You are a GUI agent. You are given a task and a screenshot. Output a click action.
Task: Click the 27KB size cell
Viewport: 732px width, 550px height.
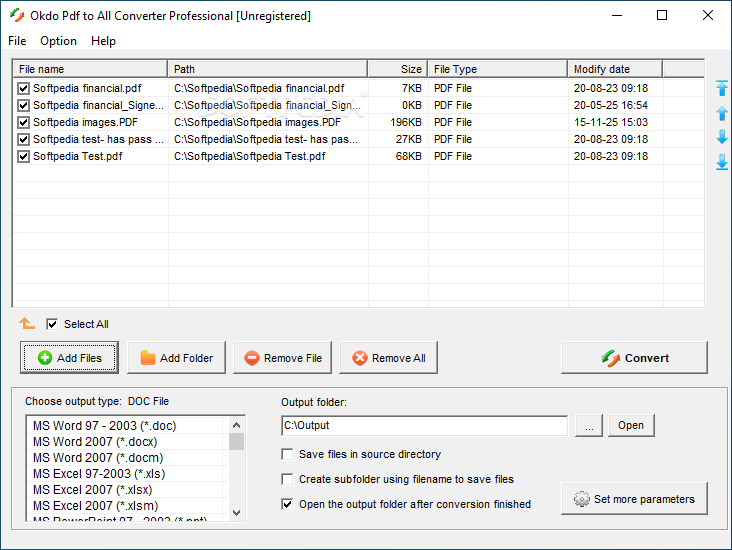click(398, 139)
